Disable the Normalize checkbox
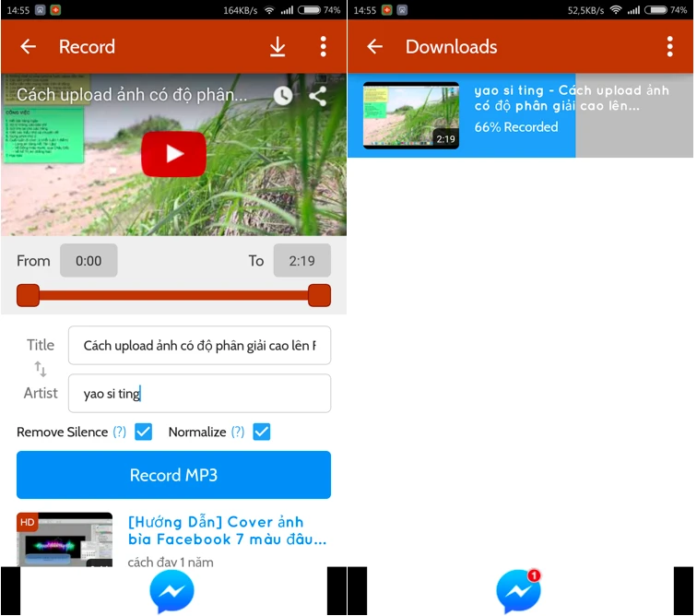 tap(262, 432)
